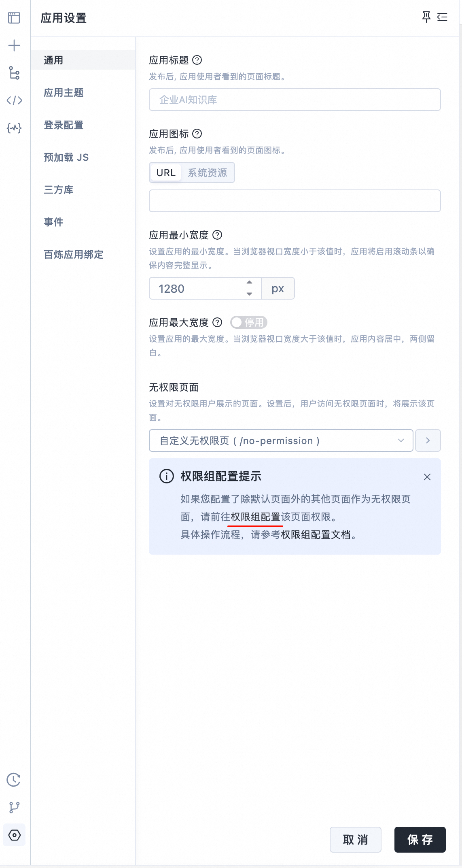Click the 取消 button
The image size is (462, 868).
[x=356, y=840]
